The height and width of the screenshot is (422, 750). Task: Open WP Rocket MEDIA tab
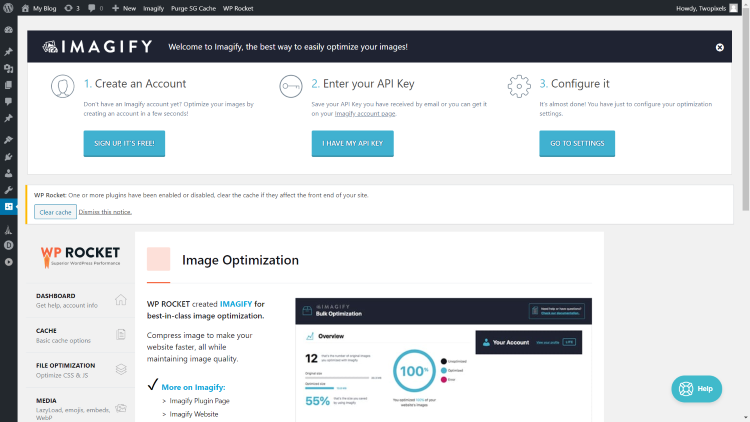80,407
